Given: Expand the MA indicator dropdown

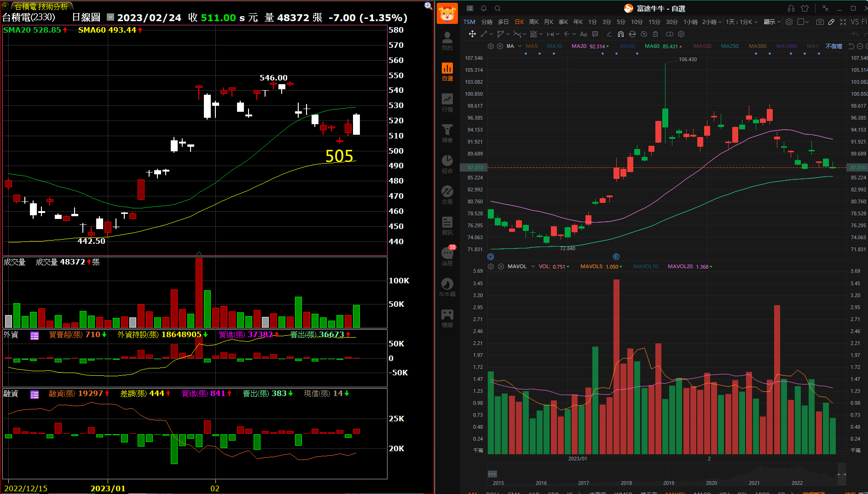Looking at the screenshot, I should pyautogui.click(x=520, y=46).
